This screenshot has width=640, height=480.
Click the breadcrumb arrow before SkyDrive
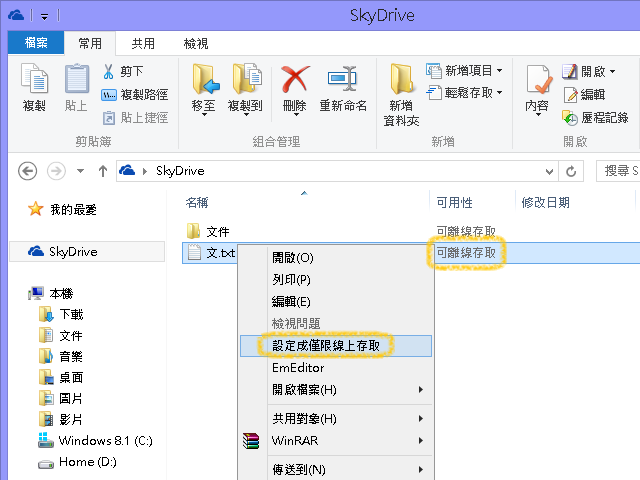144,171
